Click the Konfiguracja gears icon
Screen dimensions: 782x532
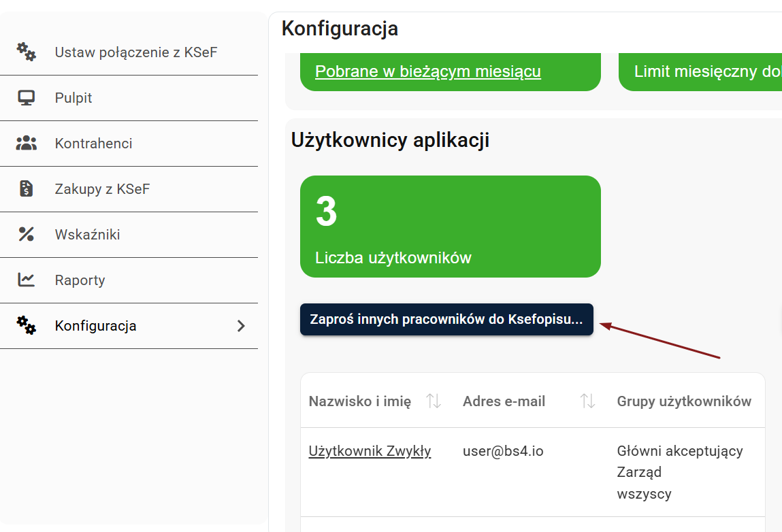27,325
